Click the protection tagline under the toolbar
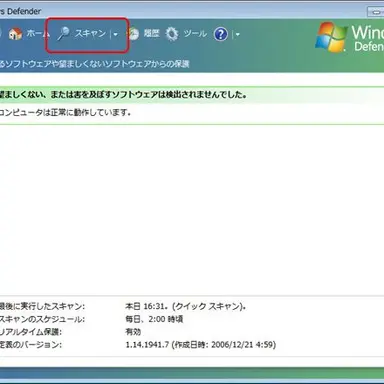The image size is (384, 384). [x=95, y=64]
